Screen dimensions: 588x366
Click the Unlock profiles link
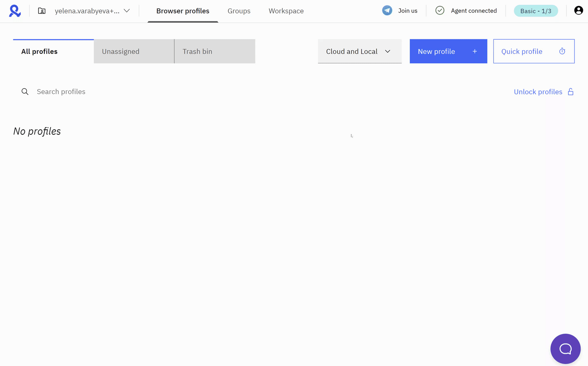538,92
